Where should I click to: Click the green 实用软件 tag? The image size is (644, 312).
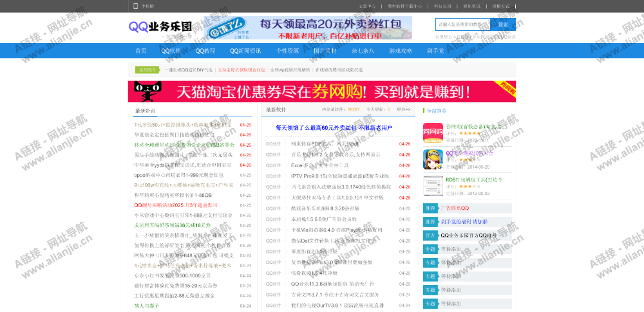point(147,69)
